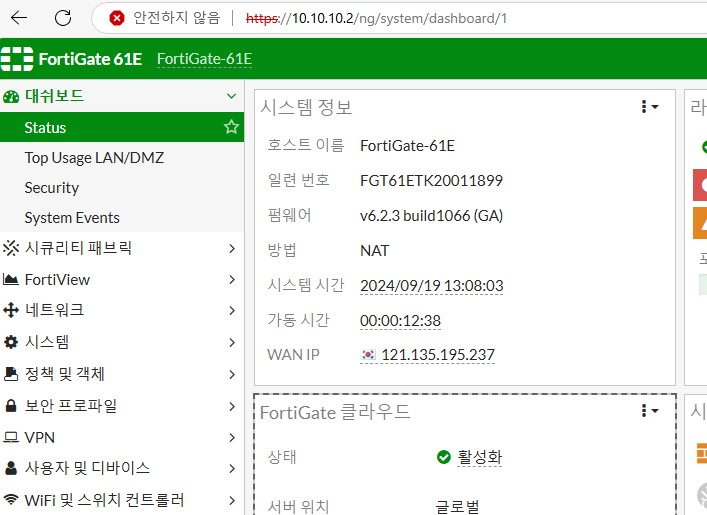The width and height of the screenshot is (707, 515).
Task: Click the green activated checkmark icon
Action: tap(444, 457)
